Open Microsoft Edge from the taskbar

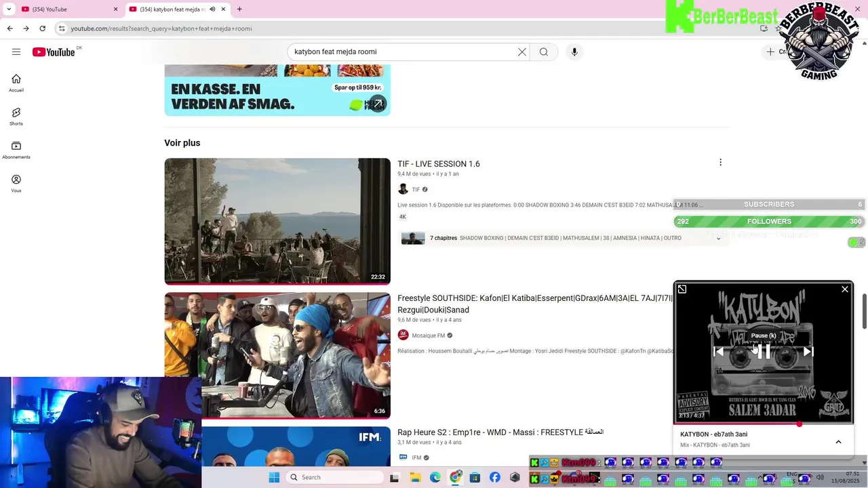pos(435,477)
